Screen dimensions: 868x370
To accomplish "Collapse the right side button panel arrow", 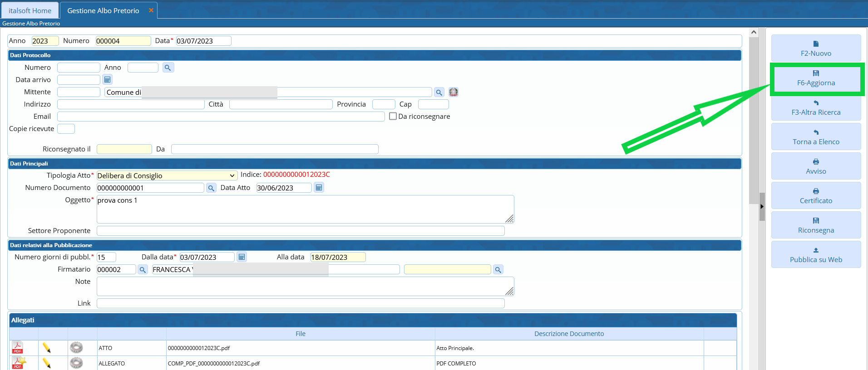I will point(762,207).
